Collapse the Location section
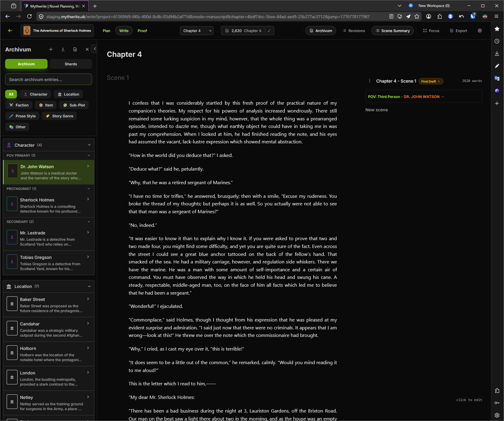 (89, 286)
